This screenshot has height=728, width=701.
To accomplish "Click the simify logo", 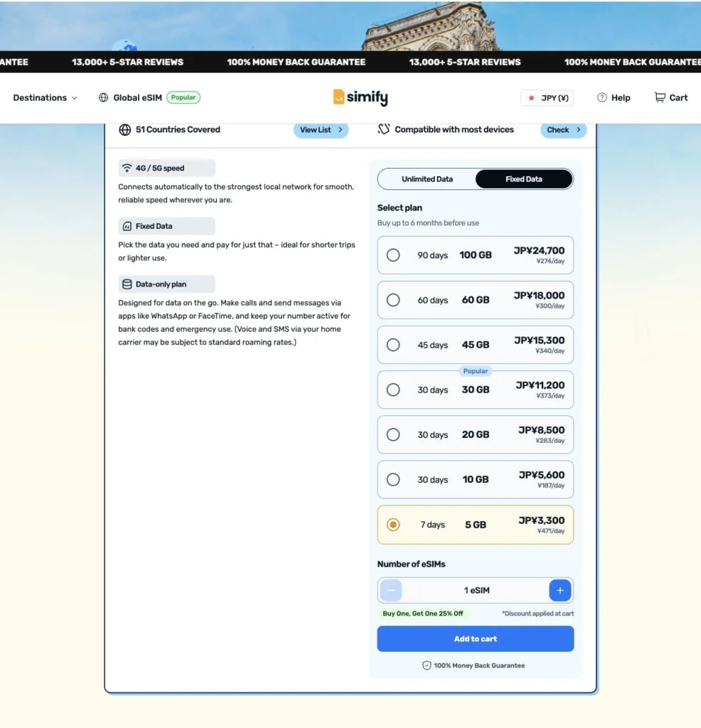I will click(360, 97).
